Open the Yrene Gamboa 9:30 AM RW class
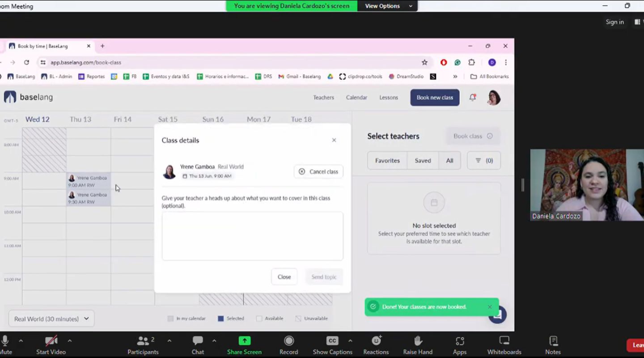Screen dimensions: 644x358 tap(88, 198)
